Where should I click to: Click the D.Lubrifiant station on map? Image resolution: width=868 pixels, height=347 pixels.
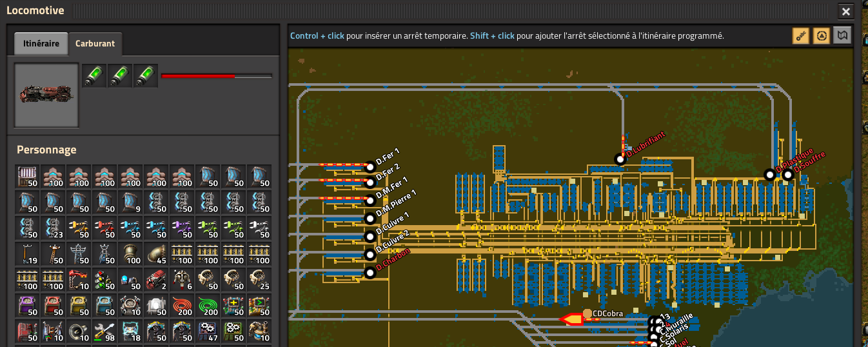[620, 159]
